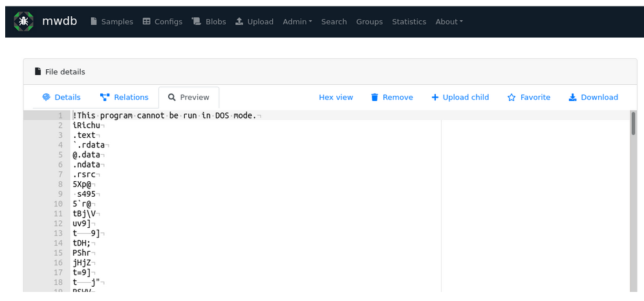The width and height of the screenshot is (644, 301).
Task: Click the Configs table icon
Action: point(147,21)
